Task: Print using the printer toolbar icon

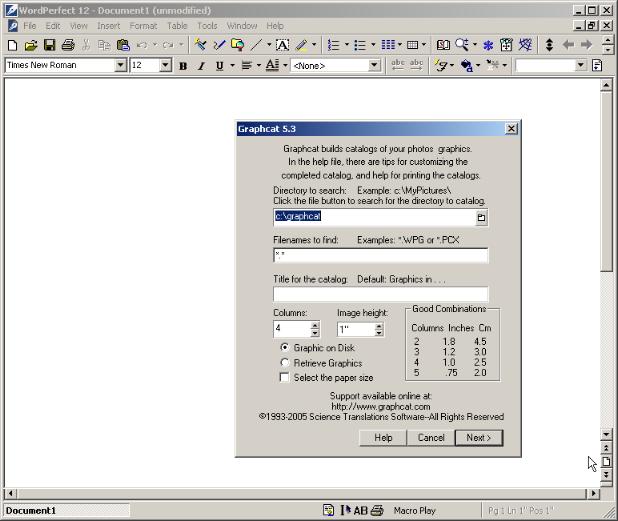Action: click(68, 45)
